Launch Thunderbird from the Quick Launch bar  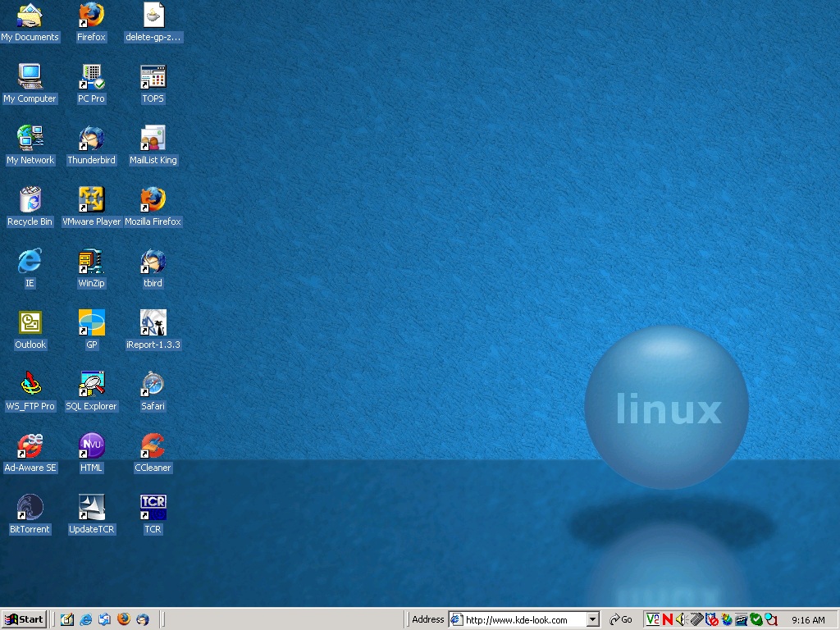143,620
